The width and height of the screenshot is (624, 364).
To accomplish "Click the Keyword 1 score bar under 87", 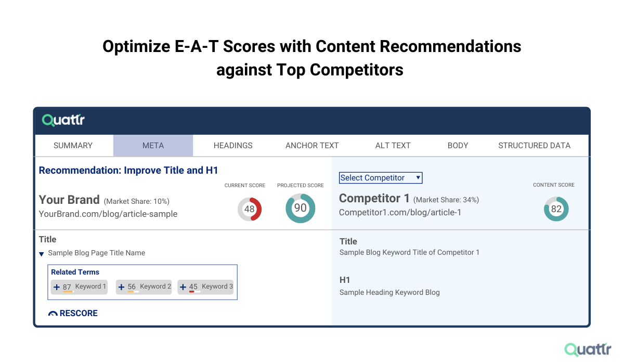I will pos(68,292).
